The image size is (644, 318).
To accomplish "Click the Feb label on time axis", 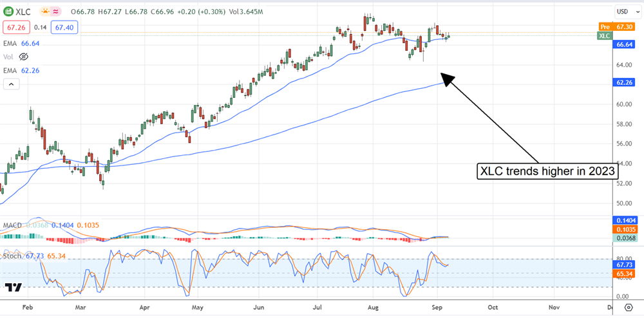I will (28, 306).
